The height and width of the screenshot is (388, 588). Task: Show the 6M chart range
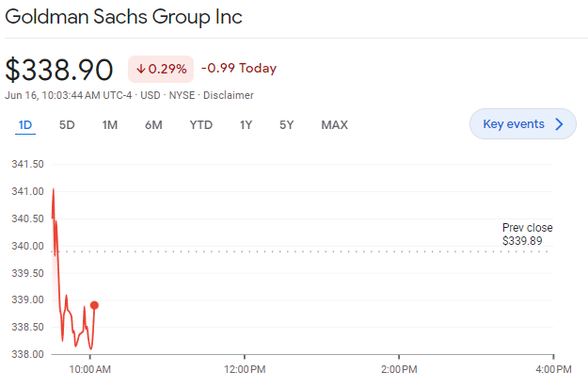coord(153,125)
